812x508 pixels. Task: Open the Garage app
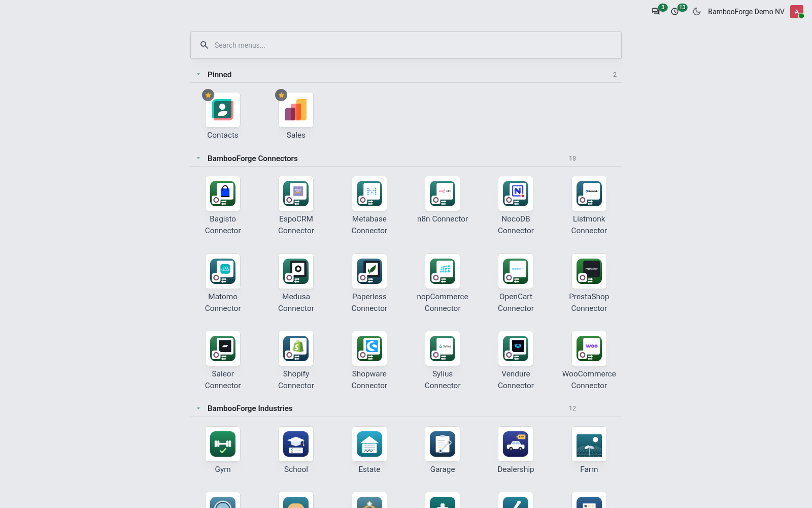click(x=443, y=444)
